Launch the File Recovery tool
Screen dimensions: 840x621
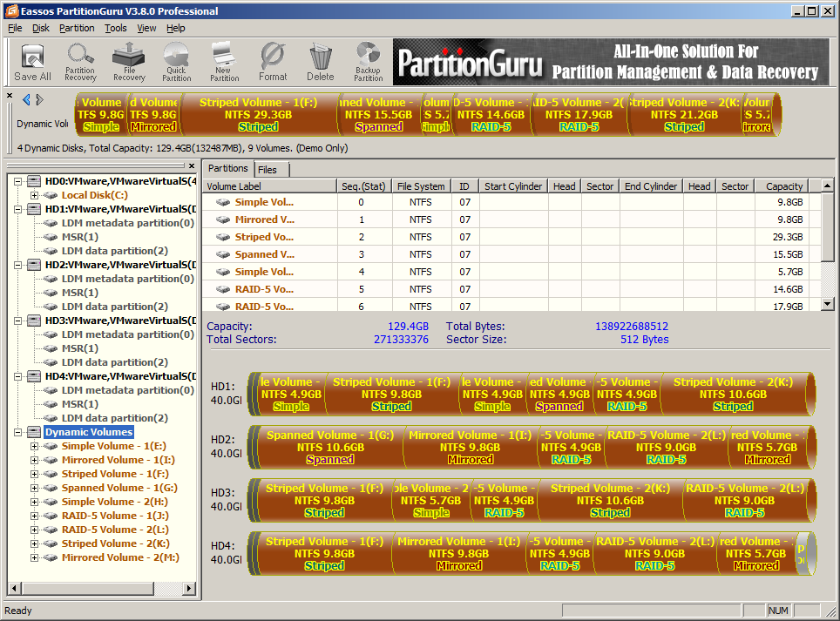pyautogui.click(x=129, y=63)
